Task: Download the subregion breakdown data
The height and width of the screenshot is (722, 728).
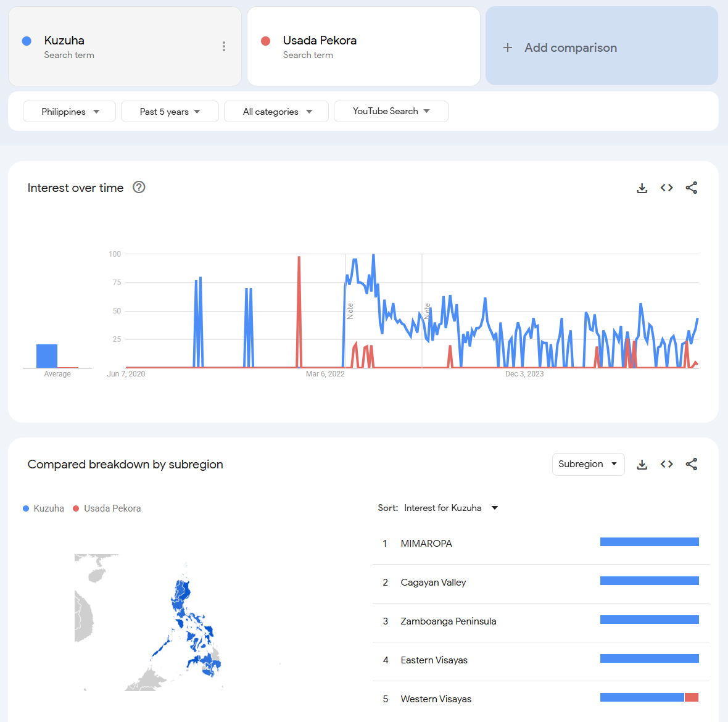Action: [642, 465]
